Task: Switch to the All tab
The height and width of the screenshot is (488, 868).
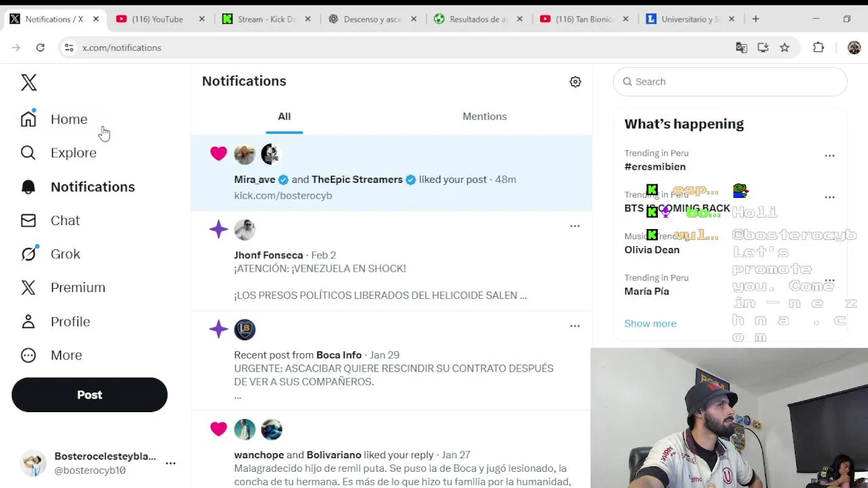Action: coord(284,117)
